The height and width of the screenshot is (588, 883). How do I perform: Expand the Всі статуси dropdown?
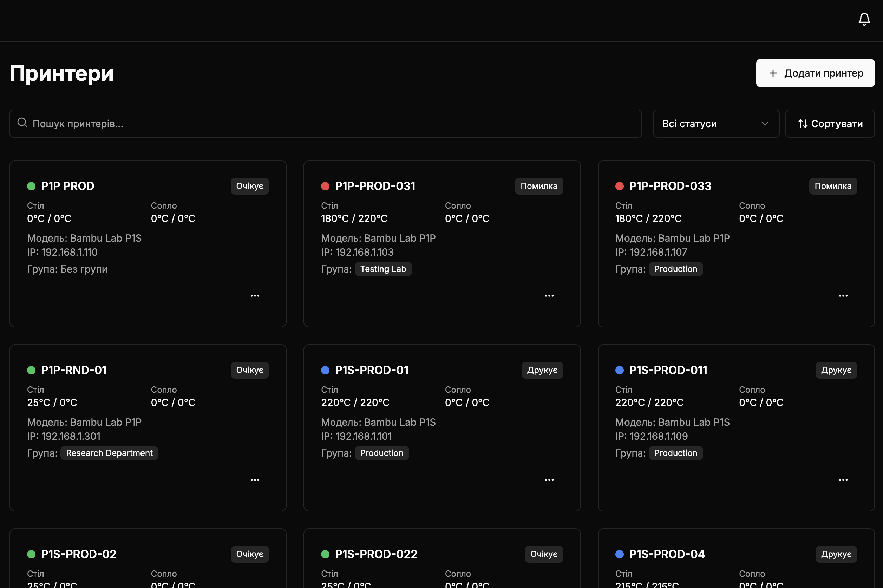(715, 124)
